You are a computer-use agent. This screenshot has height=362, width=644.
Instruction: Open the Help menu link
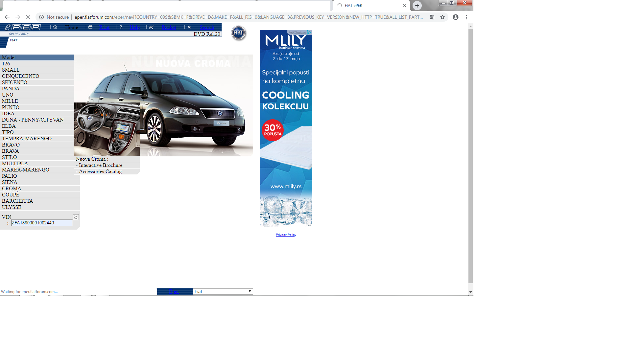pyautogui.click(x=135, y=27)
